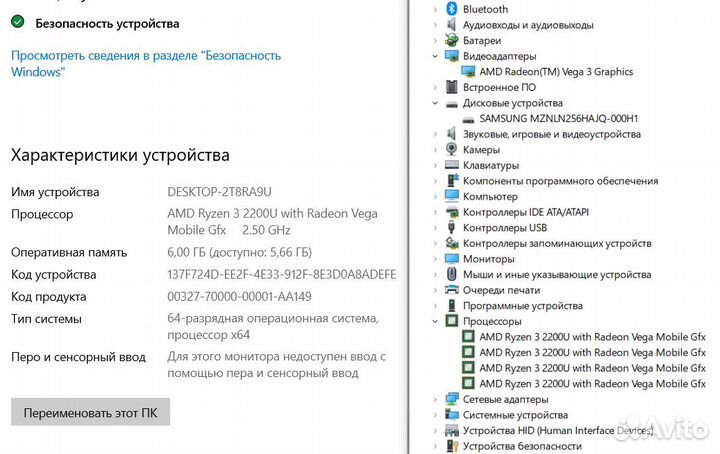Click the device ID 137F724D-EE2F-4E33-912F-8E3D0A8ADEFE

[x=281, y=274]
